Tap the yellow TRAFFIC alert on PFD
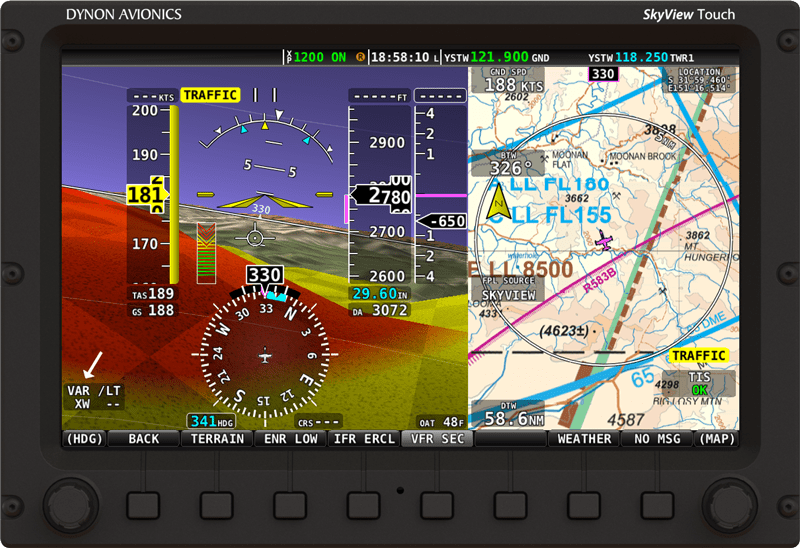This screenshot has width=800, height=548. point(210,95)
